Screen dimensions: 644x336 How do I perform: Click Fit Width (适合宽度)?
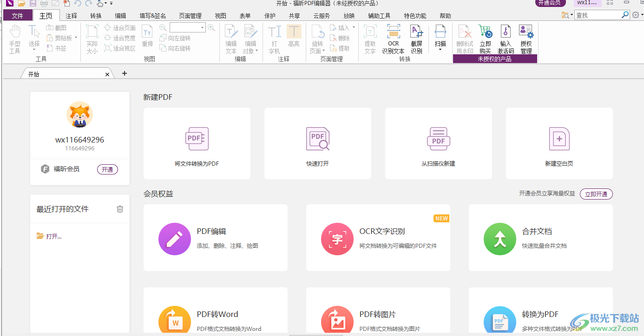[120, 38]
